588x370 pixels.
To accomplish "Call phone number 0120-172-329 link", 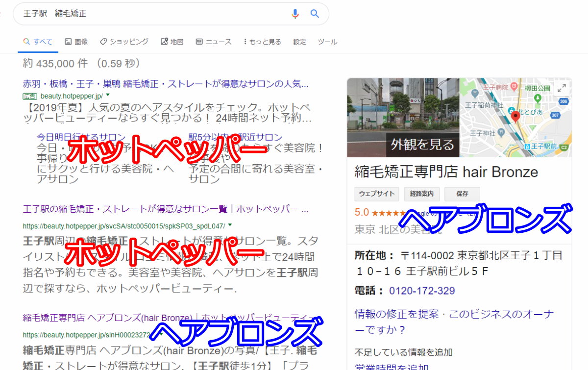I will [422, 291].
